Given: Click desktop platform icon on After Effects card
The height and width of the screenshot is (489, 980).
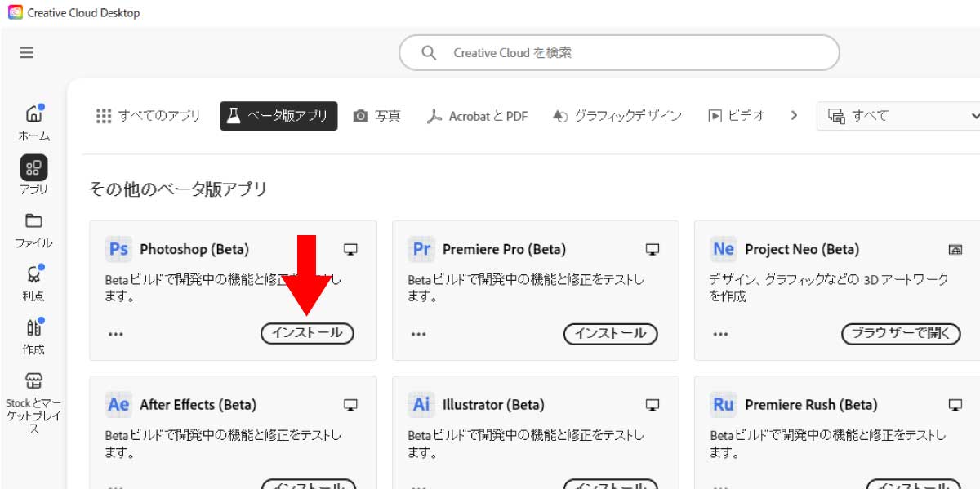Looking at the screenshot, I should pos(350,404).
